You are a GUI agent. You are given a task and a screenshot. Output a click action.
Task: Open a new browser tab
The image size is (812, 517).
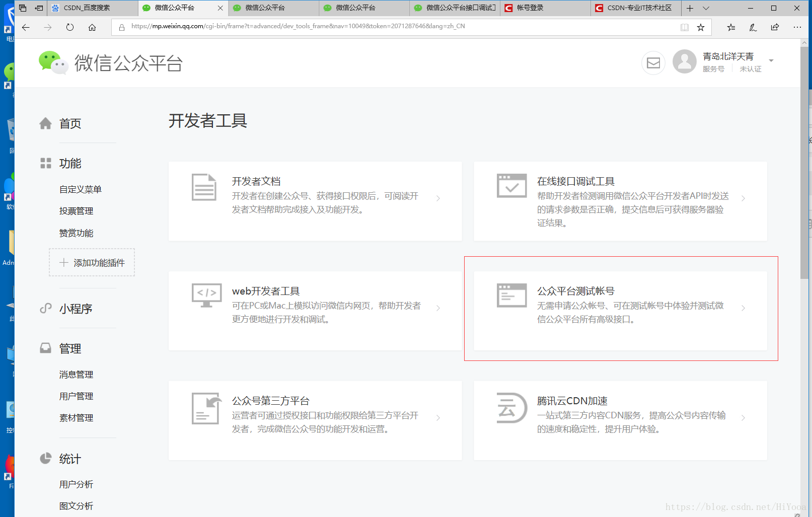tap(690, 8)
